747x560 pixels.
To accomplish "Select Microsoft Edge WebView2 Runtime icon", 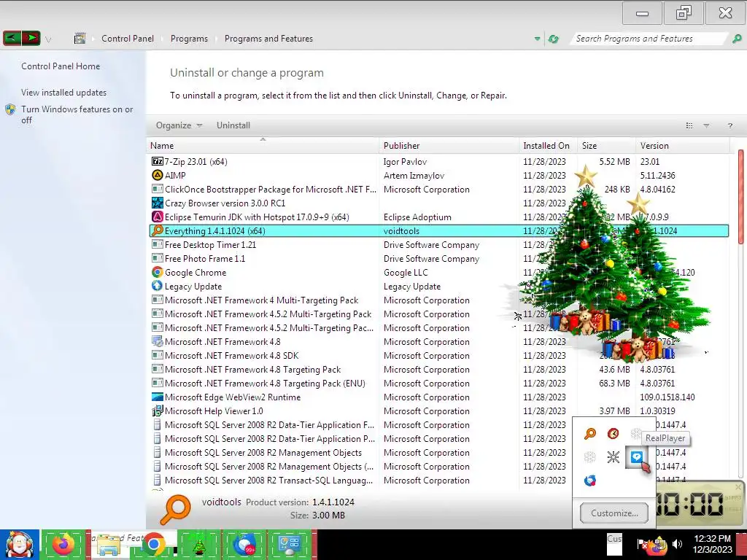I will pos(158,397).
